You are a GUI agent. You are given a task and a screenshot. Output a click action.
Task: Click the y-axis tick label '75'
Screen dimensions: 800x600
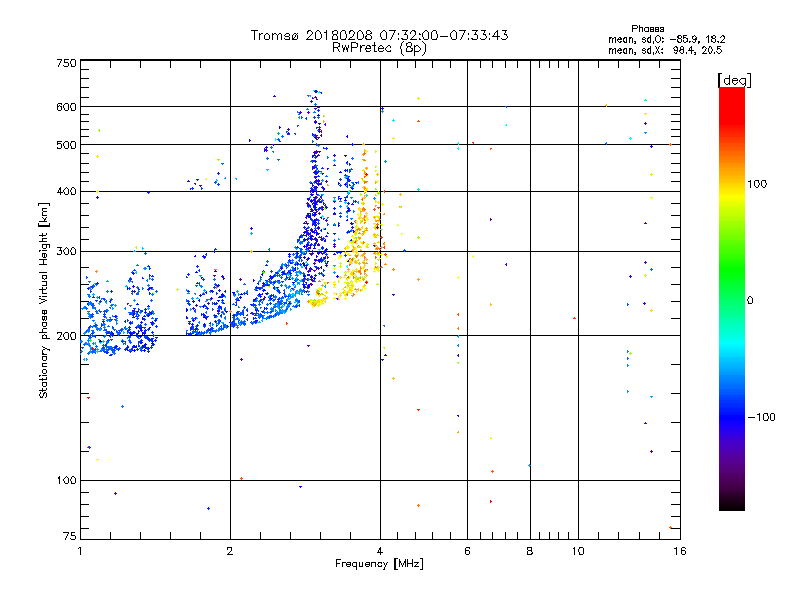pyautogui.click(x=70, y=536)
